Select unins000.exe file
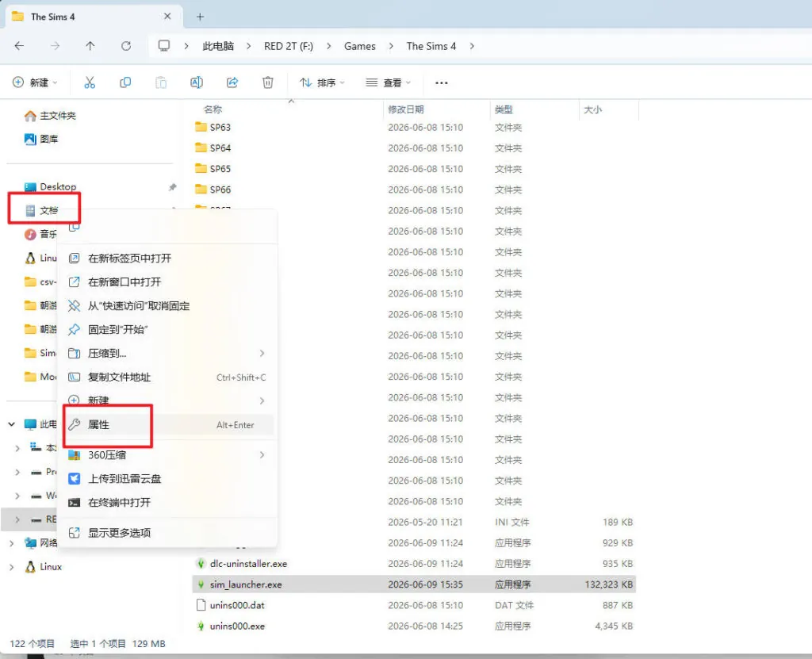The height and width of the screenshot is (659, 812). [x=230, y=626]
